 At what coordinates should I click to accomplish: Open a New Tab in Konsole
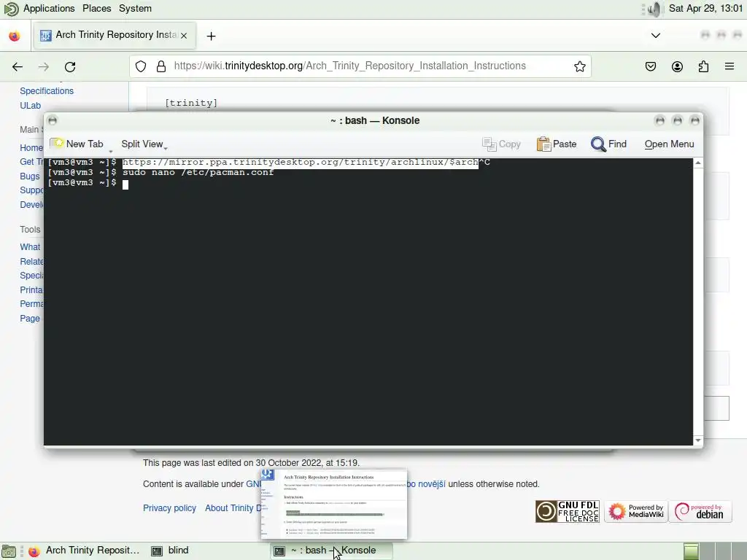(x=77, y=144)
